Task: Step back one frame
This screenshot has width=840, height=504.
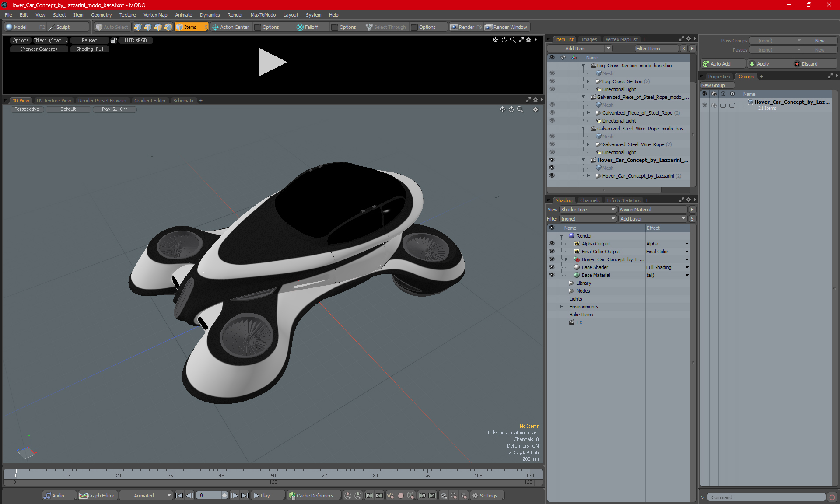Action: coord(189,496)
